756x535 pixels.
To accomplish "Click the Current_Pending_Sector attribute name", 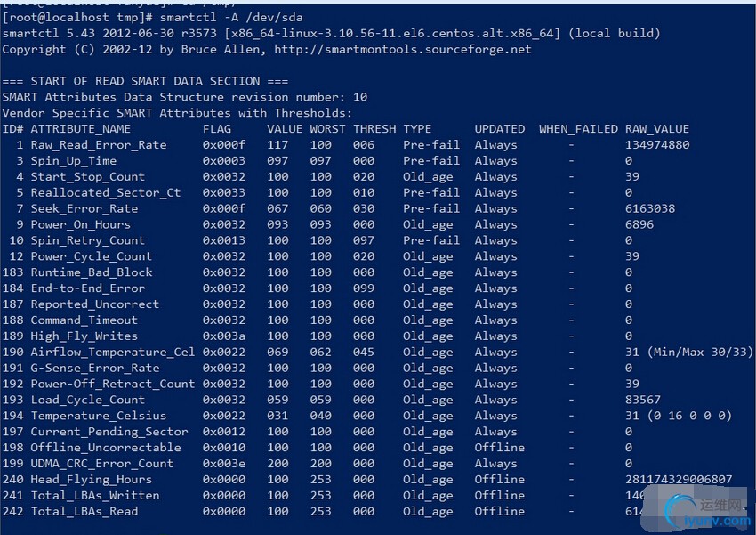I will 109,432.
